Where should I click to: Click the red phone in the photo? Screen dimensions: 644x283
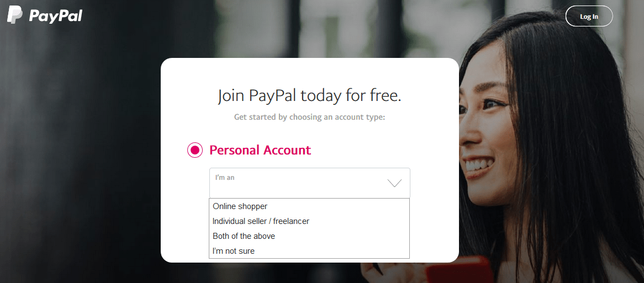click(459, 270)
